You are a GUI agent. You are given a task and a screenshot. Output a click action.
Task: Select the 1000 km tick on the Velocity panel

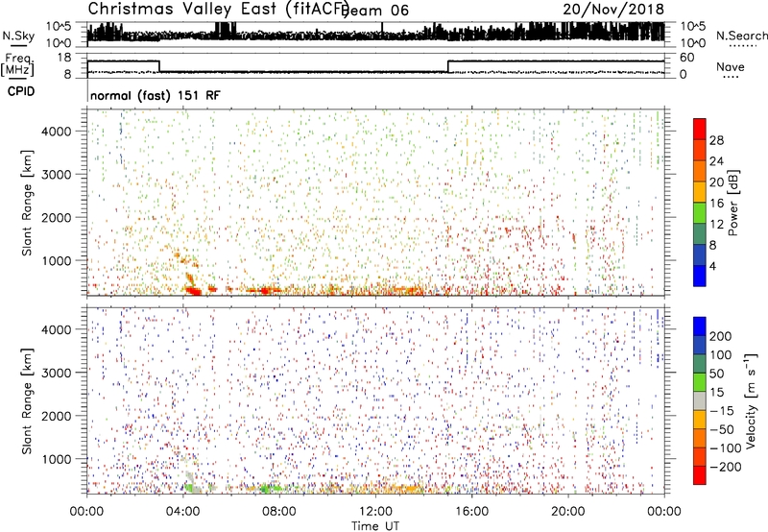(56, 459)
